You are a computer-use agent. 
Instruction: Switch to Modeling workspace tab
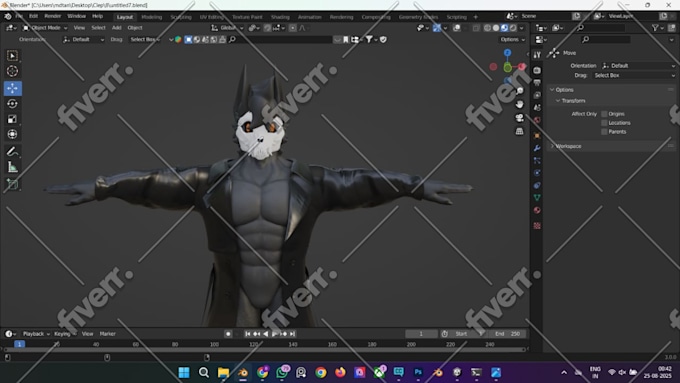tap(152, 17)
